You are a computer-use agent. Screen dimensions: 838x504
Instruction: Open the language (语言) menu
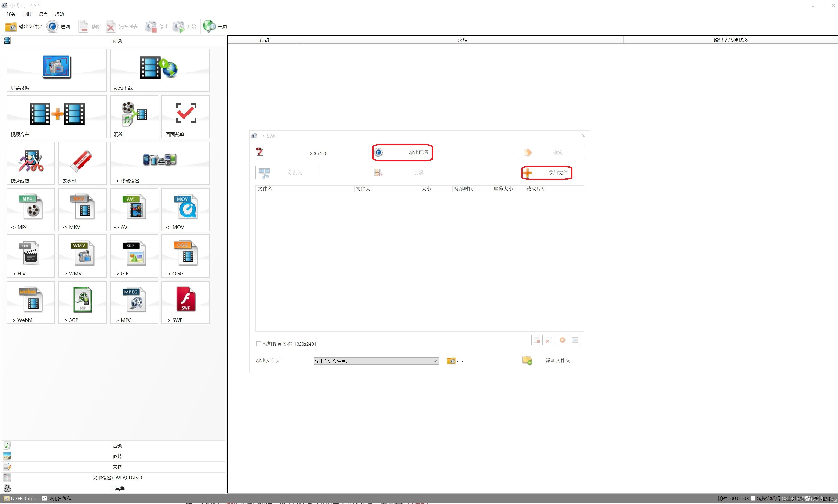click(x=43, y=14)
